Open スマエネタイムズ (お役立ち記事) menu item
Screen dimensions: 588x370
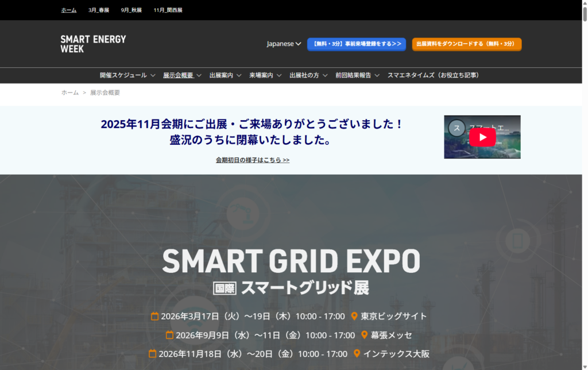(433, 75)
